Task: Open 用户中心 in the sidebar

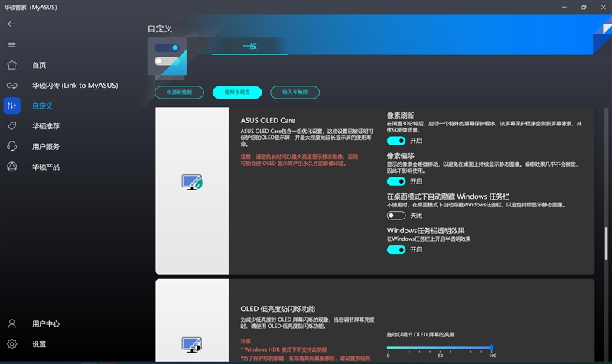Action: (x=46, y=323)
